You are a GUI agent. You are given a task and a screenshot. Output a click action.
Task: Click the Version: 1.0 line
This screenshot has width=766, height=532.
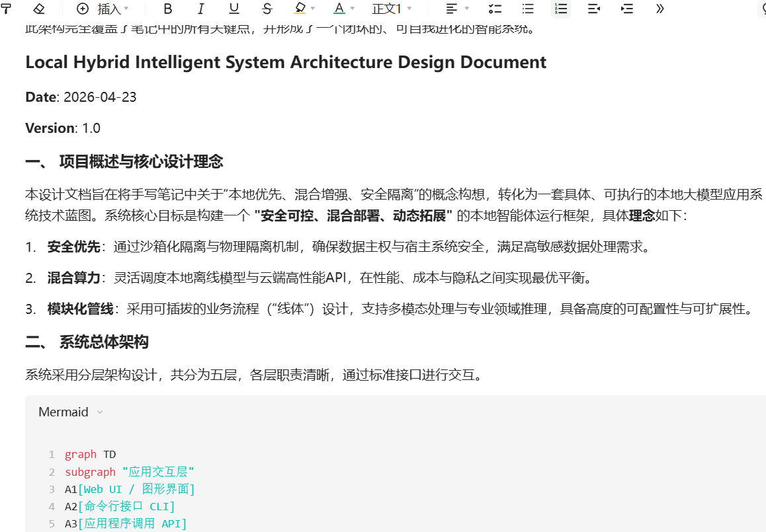63,128
